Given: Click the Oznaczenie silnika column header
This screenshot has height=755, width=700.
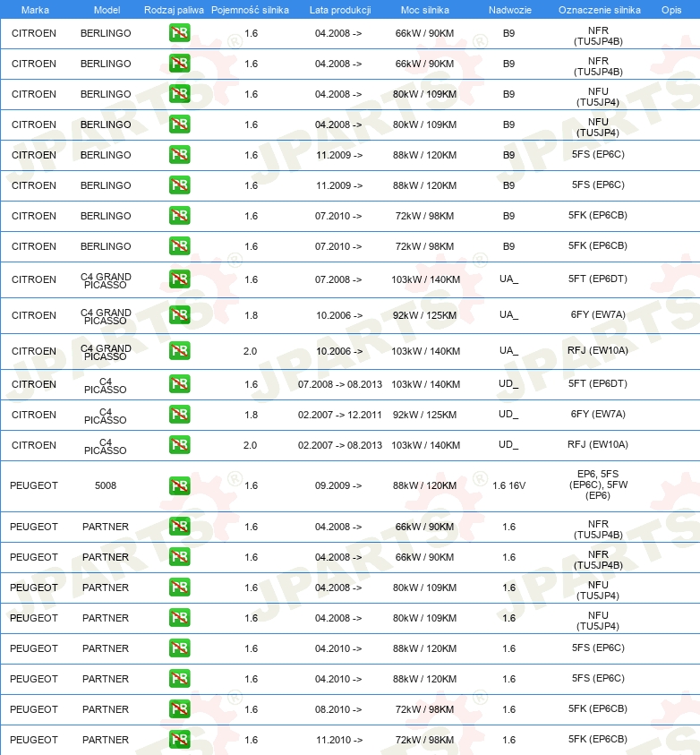Looking at the screenshot, I should pos(600,10).
